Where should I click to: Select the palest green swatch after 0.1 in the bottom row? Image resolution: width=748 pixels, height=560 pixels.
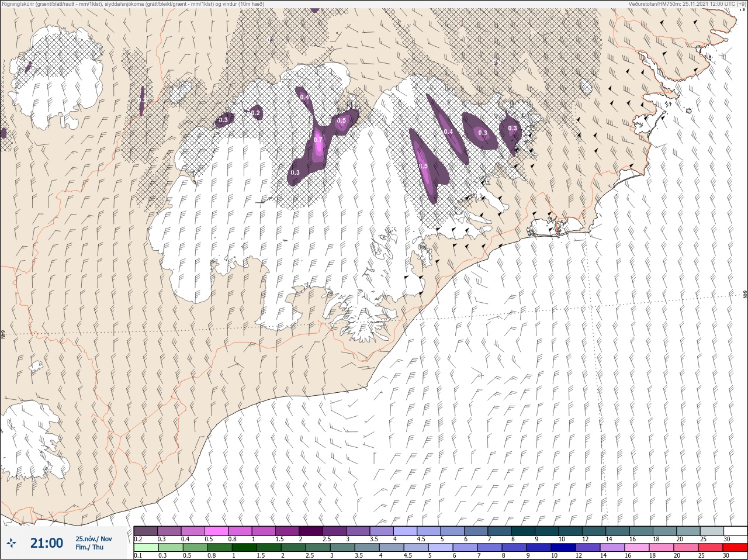pyautogui.click(x=146, y=548)
